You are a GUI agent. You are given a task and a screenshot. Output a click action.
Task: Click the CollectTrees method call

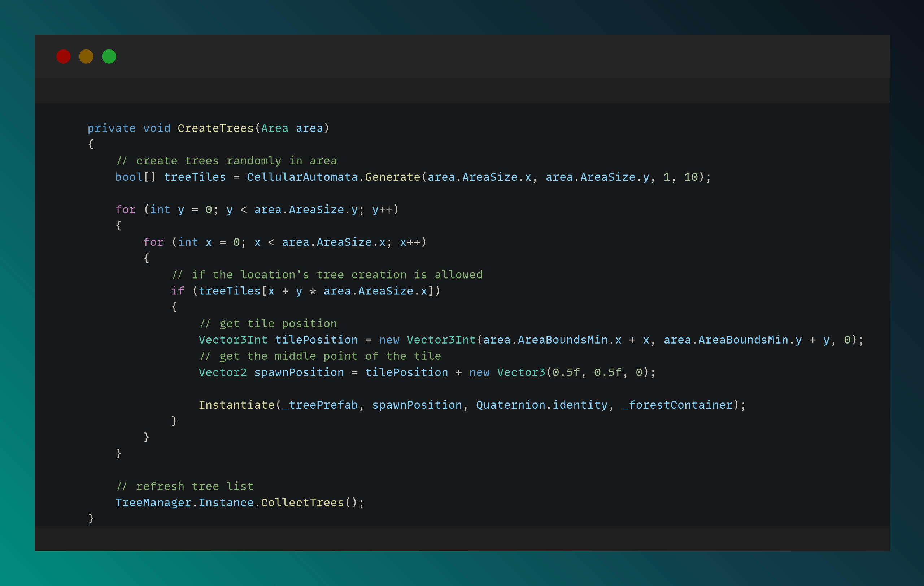pyautogui.click(x=302, y=503)
